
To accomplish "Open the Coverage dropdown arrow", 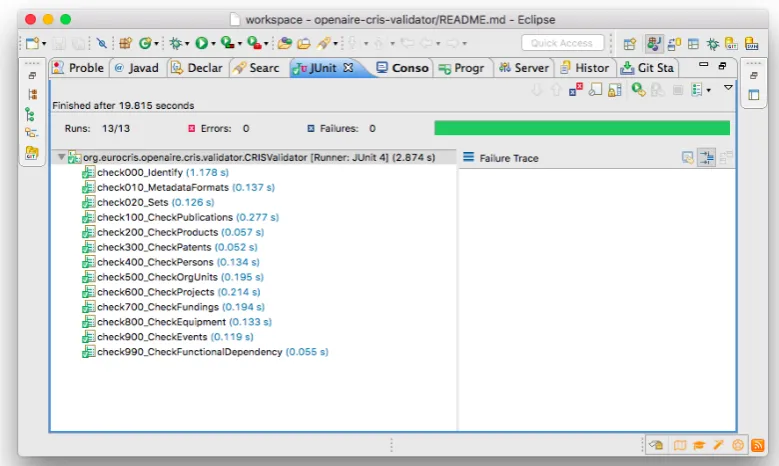I will click(239, 44).
